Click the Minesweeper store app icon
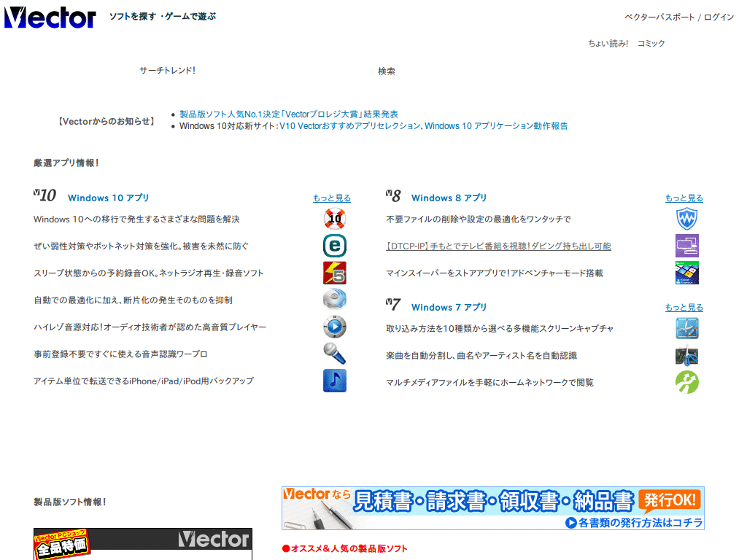747x560 pixels. pyautogui.click(x=686, y=273)
